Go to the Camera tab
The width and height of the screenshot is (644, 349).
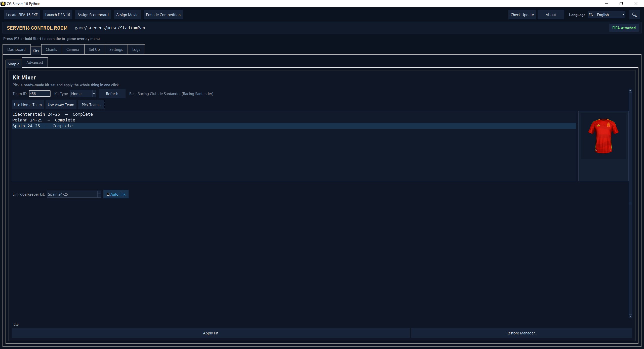pos(73,50)
